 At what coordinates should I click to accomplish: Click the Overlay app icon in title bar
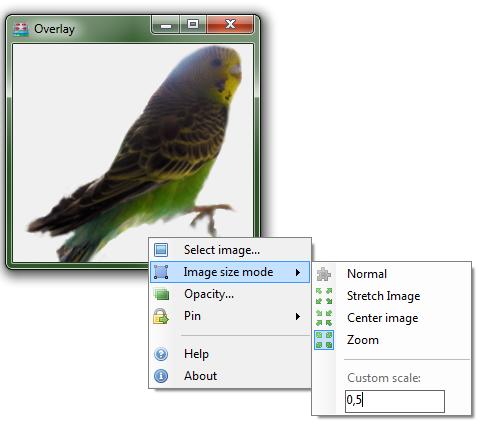[x=21, y=29]
